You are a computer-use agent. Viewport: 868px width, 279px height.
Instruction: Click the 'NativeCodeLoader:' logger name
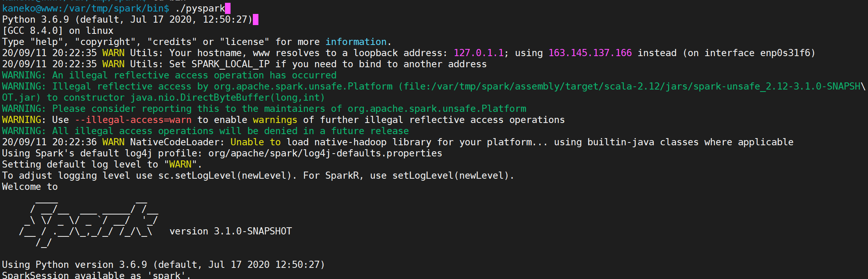coord(178,142)
